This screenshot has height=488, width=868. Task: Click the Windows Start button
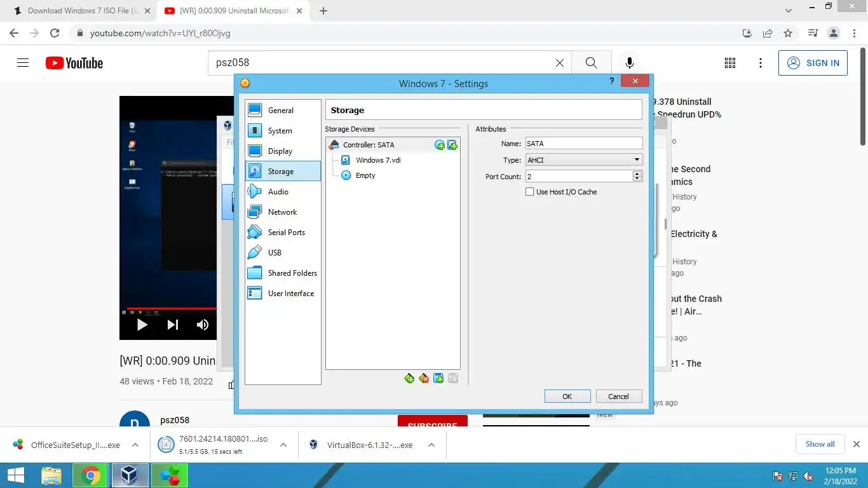(x=15, y=475)
